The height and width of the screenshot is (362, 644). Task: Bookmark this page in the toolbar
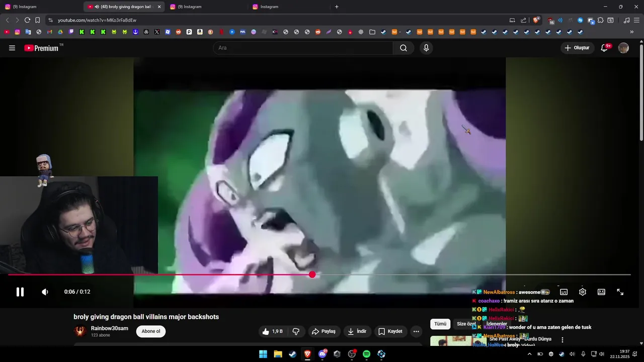37,20
